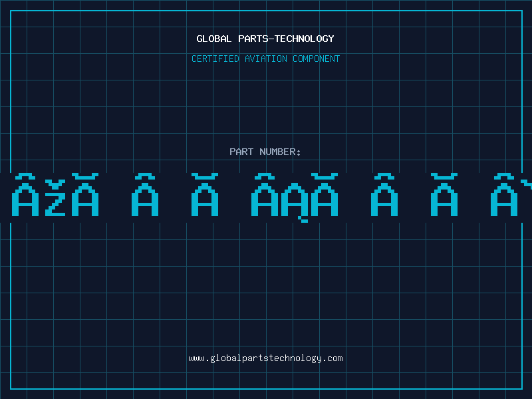Image resolution: width=532 pixels, height=399 pixels.
Task: Click the GLOBAL PARTS-TECHNOLOGY header title
Action: (x=265, y=39)
